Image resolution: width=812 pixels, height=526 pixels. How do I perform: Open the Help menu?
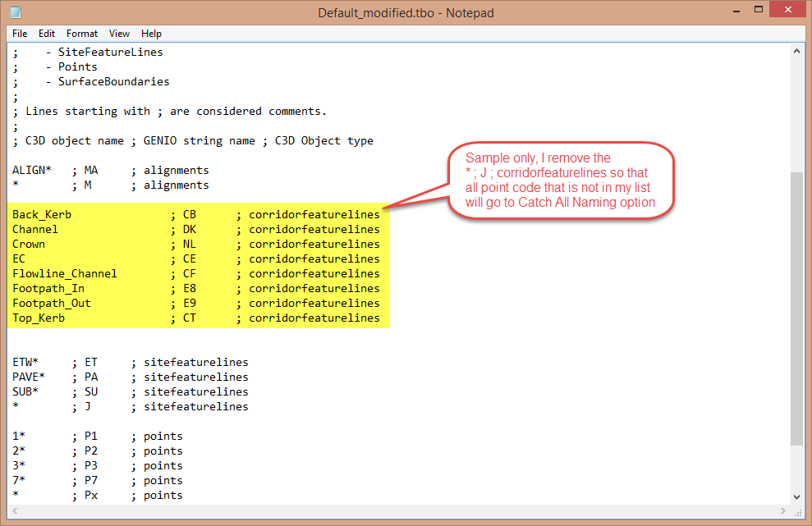click(151, 34)
